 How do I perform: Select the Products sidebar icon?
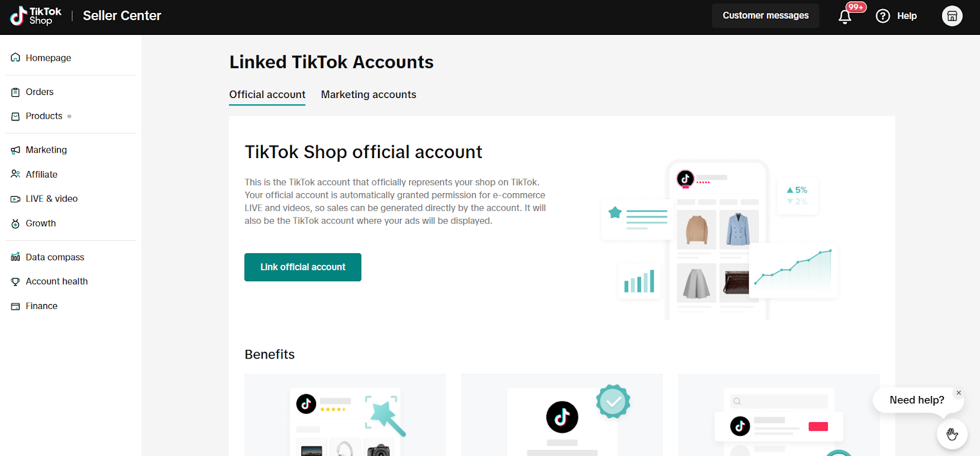(x=15, y=116)
